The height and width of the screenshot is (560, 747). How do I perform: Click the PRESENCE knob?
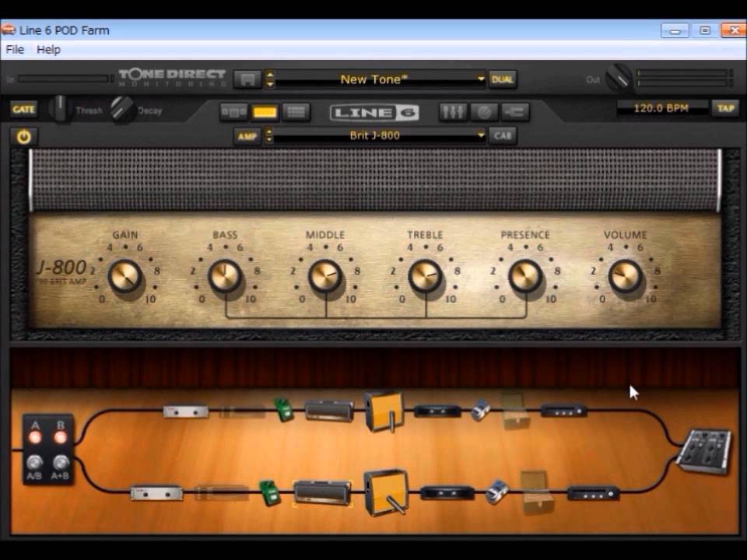525,276
